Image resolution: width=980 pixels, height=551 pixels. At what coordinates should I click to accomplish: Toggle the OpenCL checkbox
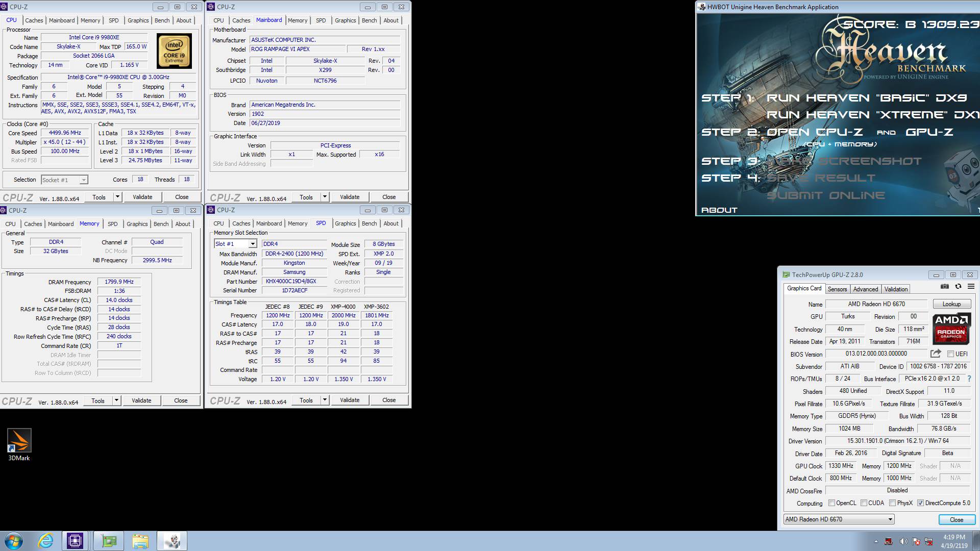point(831,503)
